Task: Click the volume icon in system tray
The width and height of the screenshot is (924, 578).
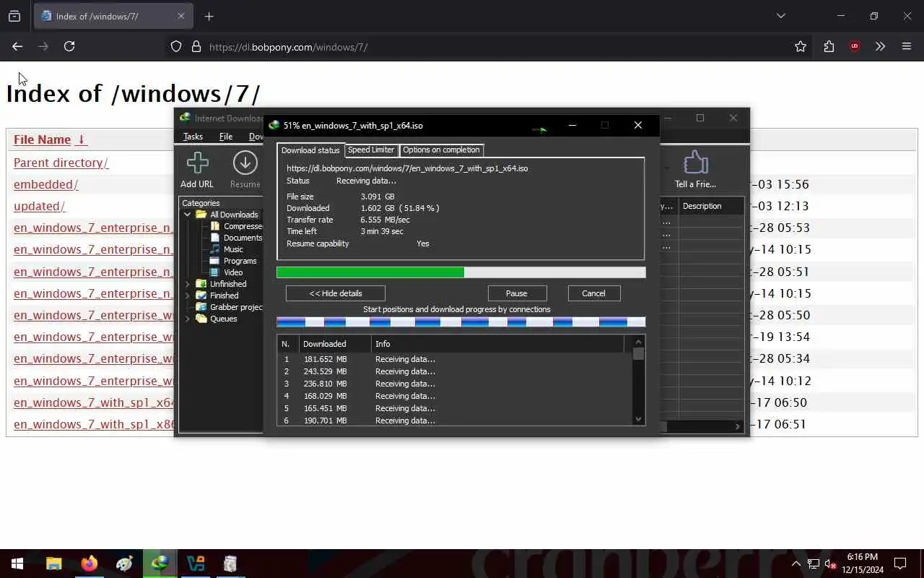Action: tap(831, 564)
